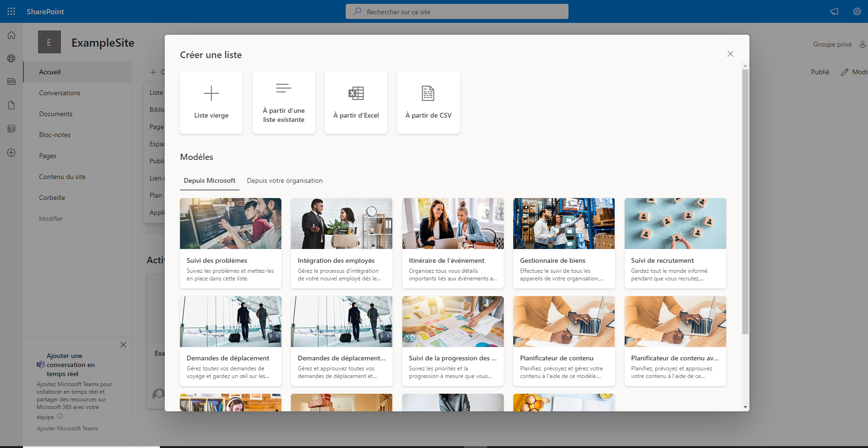This screenshot has width=868, height=448.
Task: Open the app launcher waffle icon
Action: [11, 11]
